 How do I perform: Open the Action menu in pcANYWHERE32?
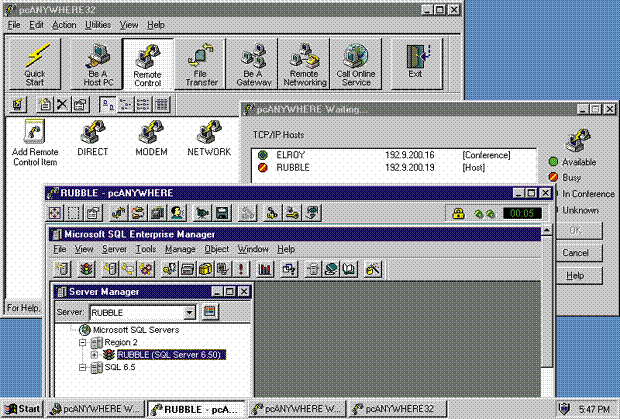point(64,25)
